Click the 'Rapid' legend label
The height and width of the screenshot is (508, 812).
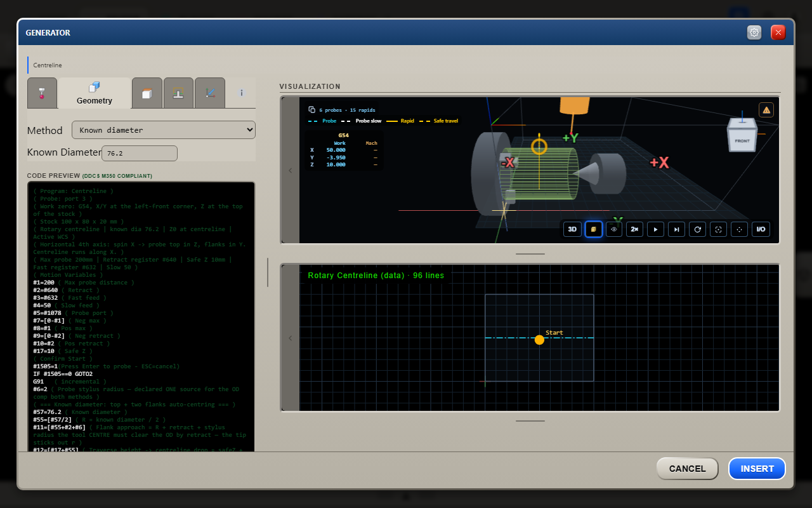tap(407, 121)
